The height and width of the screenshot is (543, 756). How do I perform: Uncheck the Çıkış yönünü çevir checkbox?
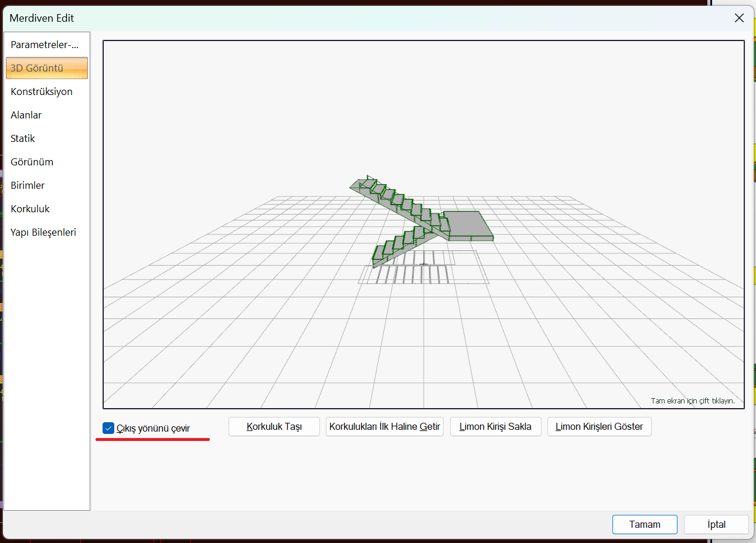click(x=108, y=428)
